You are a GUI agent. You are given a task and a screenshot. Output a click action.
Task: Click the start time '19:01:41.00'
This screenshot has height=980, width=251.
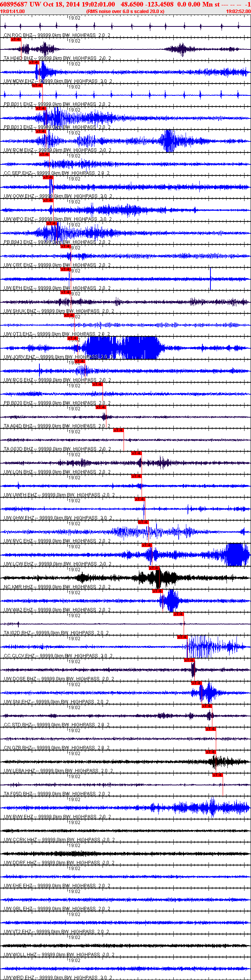pos(12,11)
